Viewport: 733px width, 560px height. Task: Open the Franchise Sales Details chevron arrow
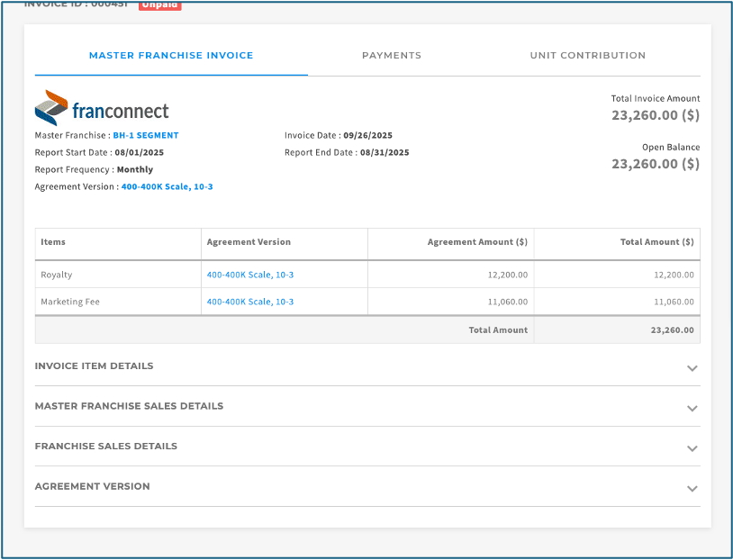point(692,448)
